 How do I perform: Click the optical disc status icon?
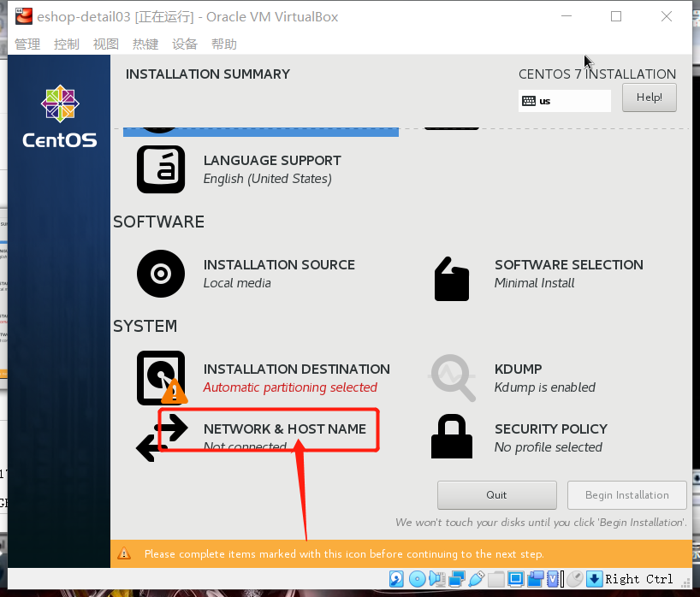418,579
